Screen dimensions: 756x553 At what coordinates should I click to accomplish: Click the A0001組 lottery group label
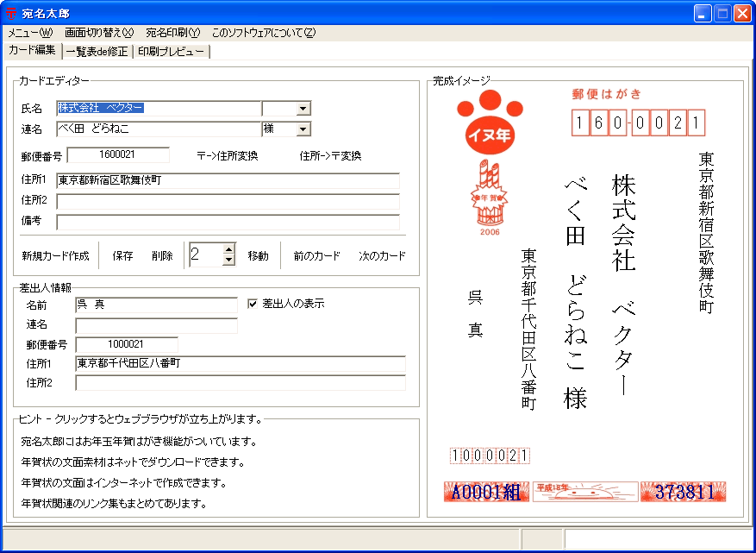click(x=486, y=491)
